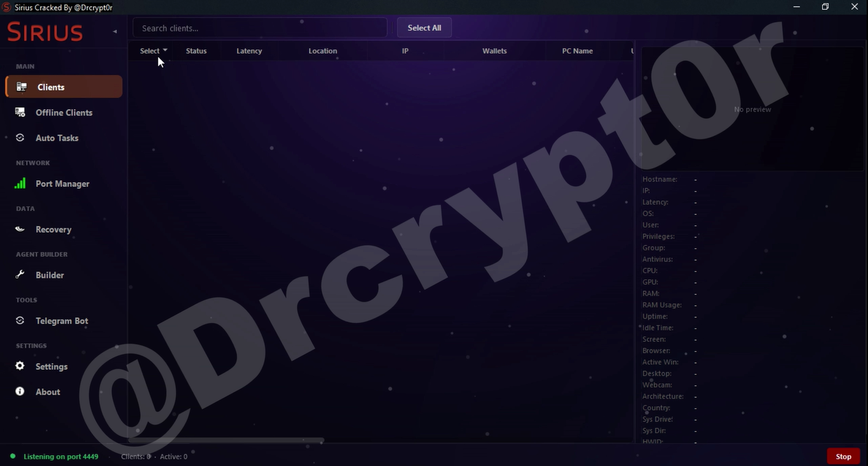868x466 pixels.
Task: Sort by the Location column header
Action: coord(323,51)
